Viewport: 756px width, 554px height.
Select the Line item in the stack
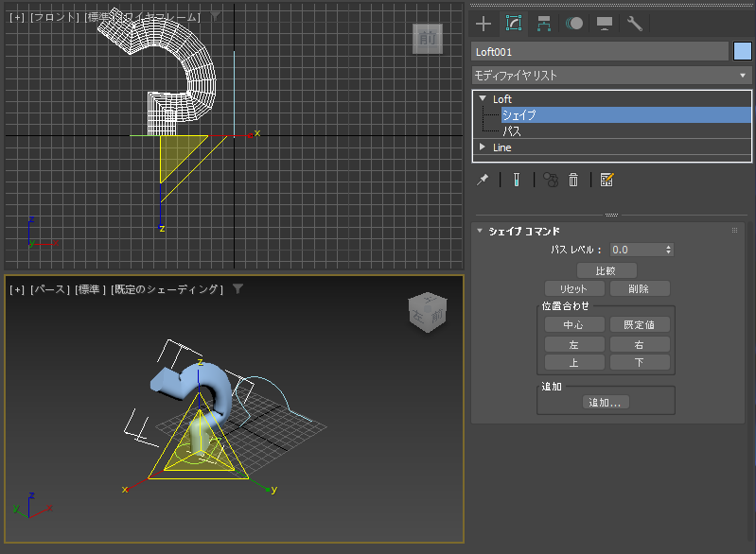pyautogui.click(x=501, y=147)
